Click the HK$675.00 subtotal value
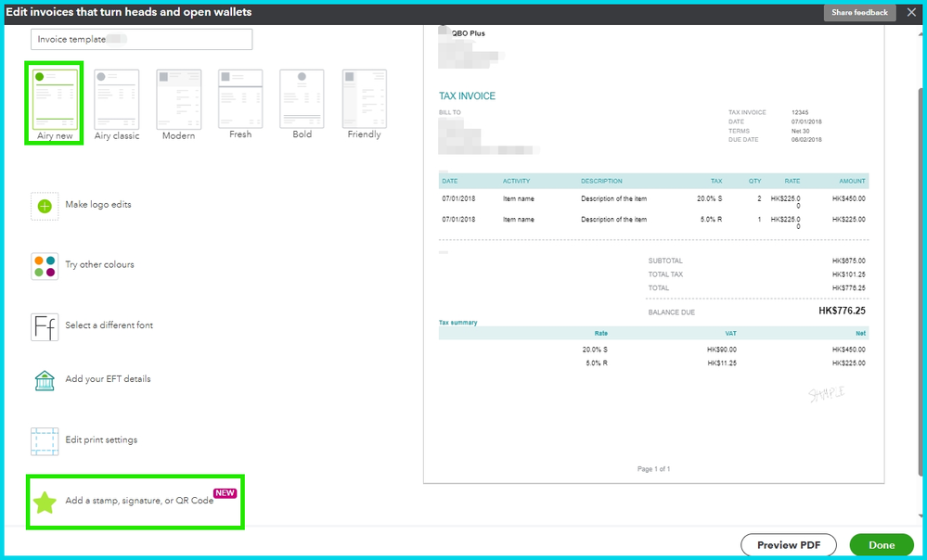Viewport: 927px width, 560px height. tap(848, 261)
